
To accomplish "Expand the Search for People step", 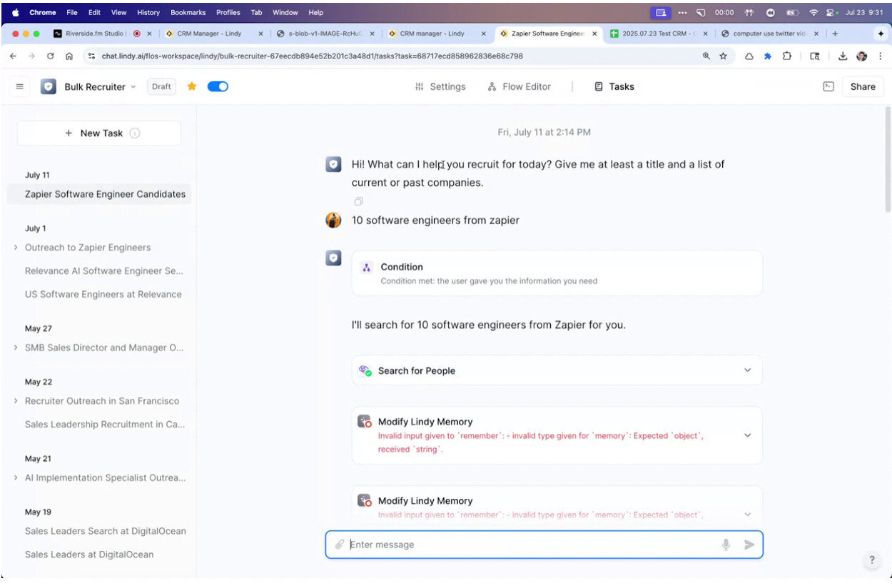I will [747, 370].
